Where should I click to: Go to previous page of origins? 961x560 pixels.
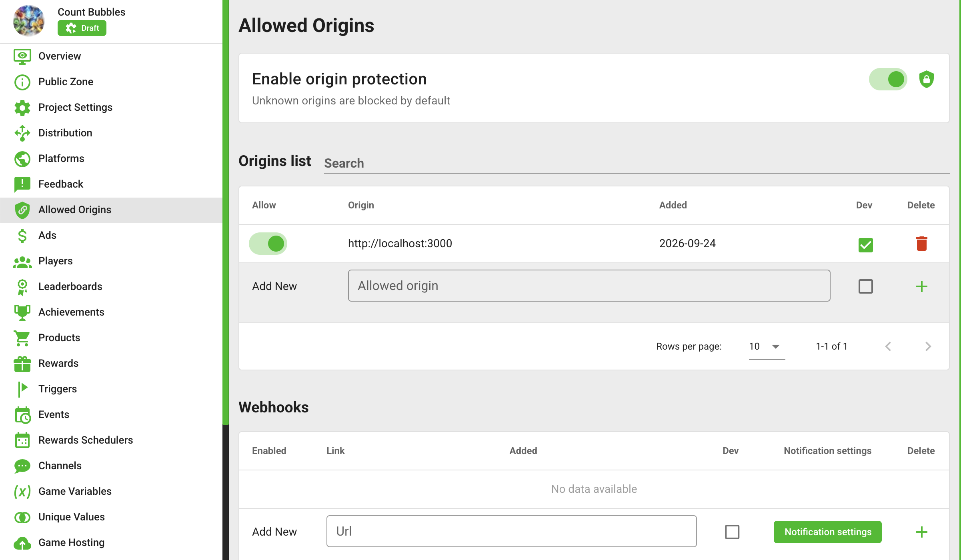(888, 346)
